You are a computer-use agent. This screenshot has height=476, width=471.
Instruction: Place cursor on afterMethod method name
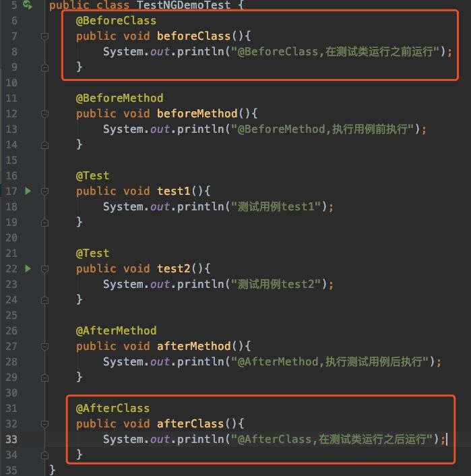tap(193, 346)
